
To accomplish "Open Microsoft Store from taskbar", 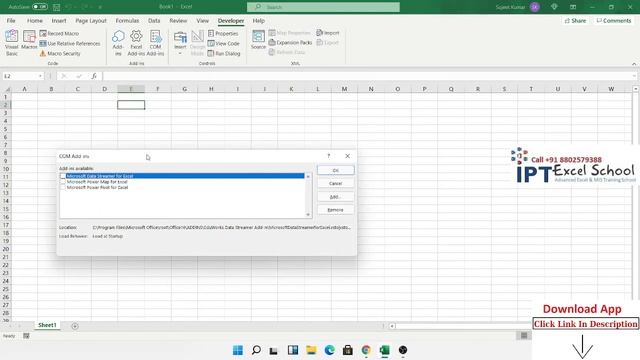I will click(348, 350).
